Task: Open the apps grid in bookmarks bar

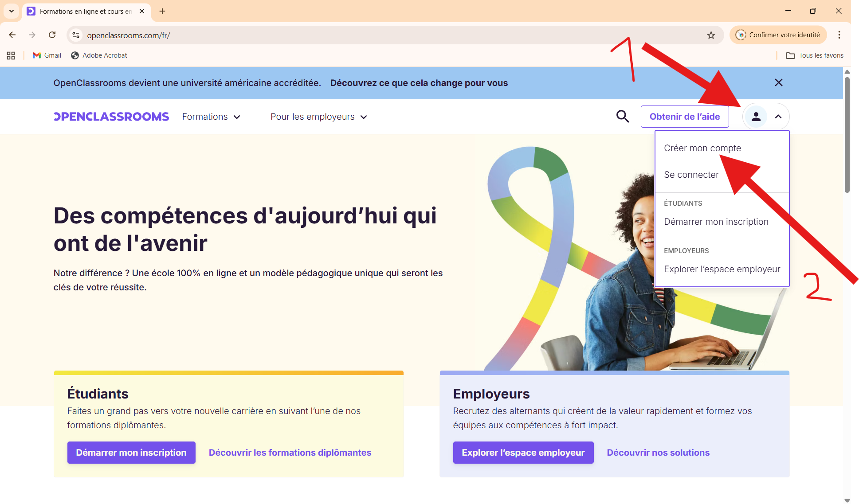Action: [x=11, y=55]
